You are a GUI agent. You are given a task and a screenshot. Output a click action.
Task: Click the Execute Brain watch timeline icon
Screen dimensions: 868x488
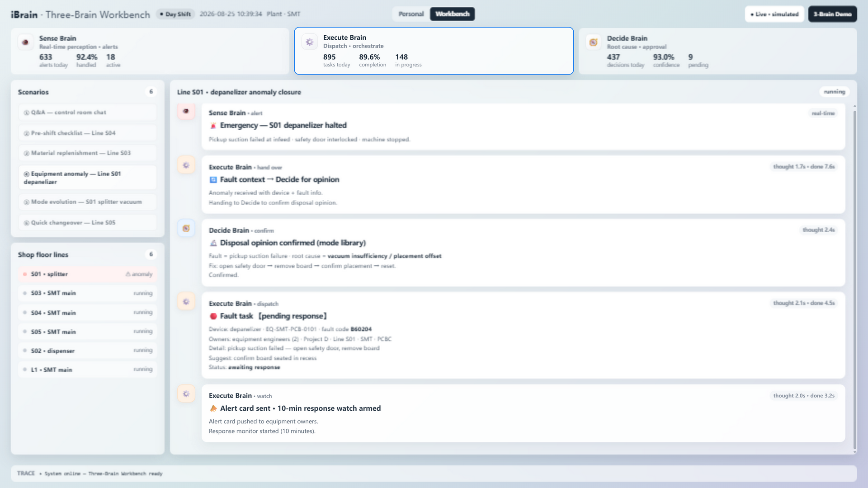(x=186, y=394)
